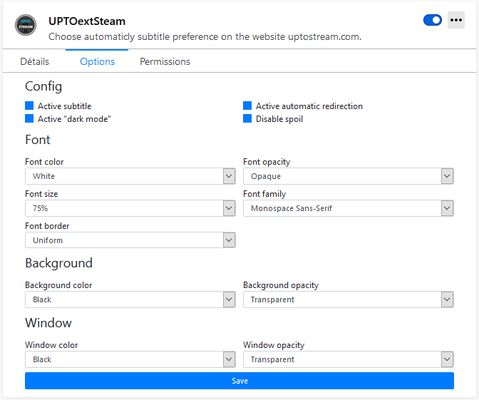Disable the extension with the blue toggle

(x=432, y=20)
